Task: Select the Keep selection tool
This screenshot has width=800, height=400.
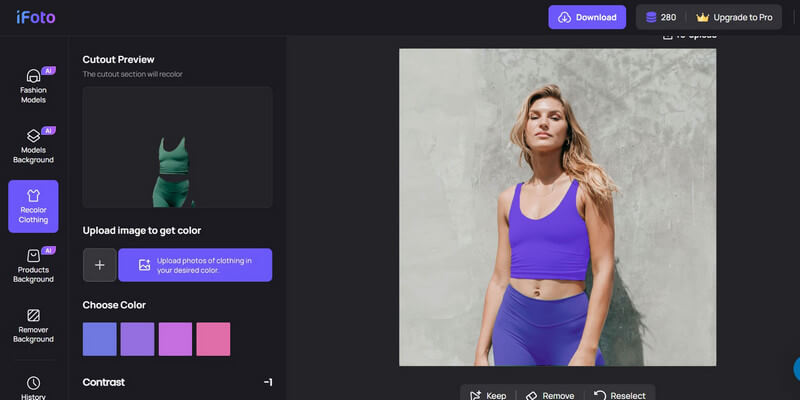Action: coord(488,395)
